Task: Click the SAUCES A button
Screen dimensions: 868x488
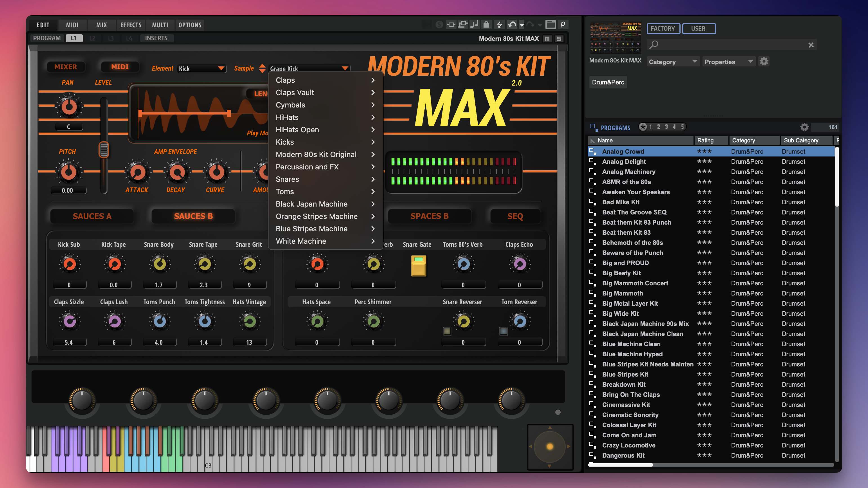Action: (x=92, y=216)
